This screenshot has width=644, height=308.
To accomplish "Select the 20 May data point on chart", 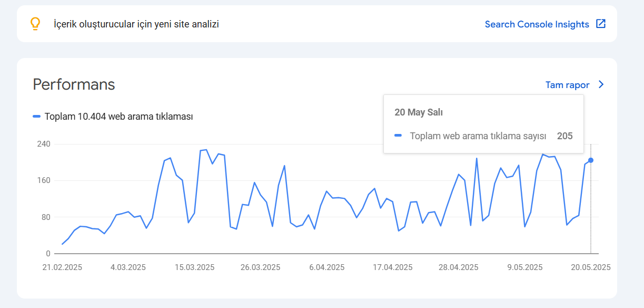I will pos(591,160).
